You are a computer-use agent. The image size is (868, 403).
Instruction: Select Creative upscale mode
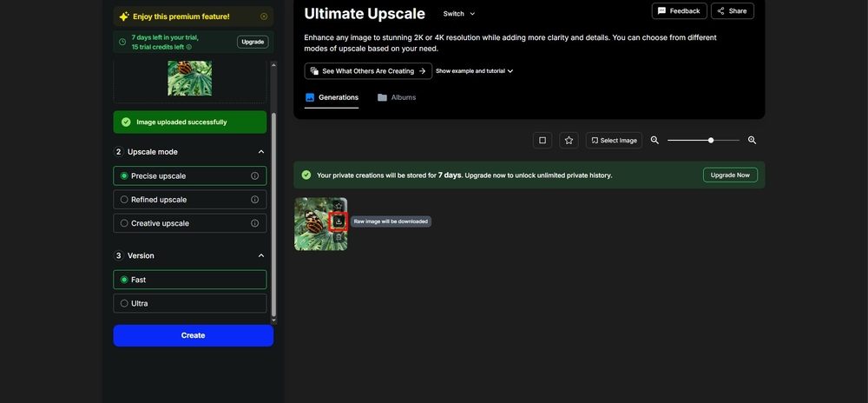[190, 223]
